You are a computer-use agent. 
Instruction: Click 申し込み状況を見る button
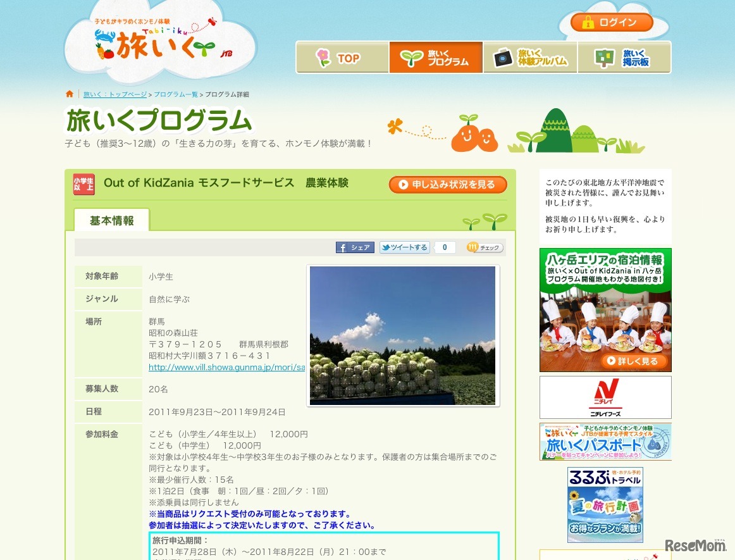448,184
